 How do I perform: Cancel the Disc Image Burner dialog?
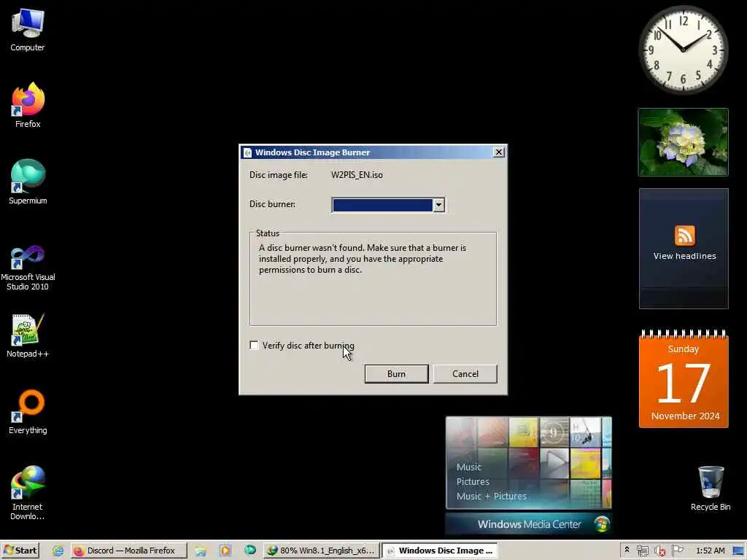tap(465, 374)
